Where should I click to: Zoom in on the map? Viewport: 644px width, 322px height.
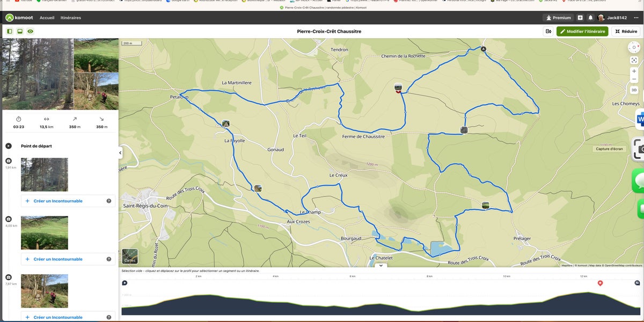[x=634, y=71]
